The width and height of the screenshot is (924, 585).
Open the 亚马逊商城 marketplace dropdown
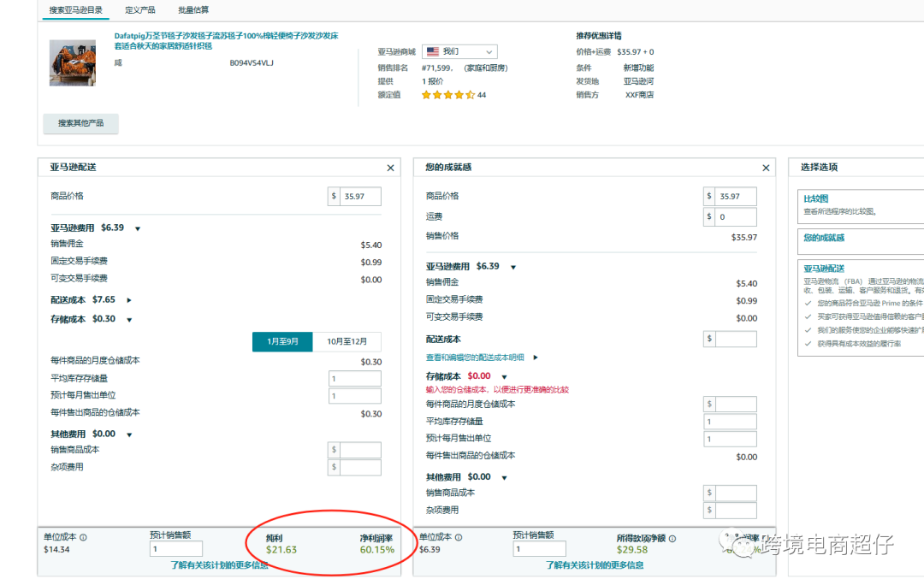click(x=459, y=52)
